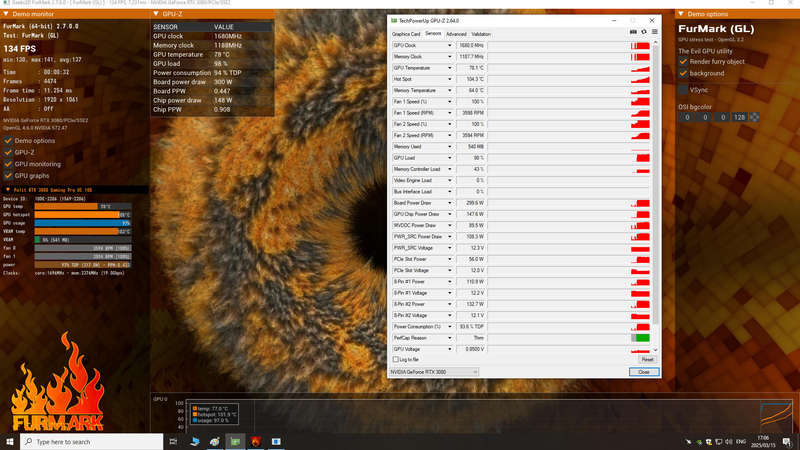800x450 pixels.
Task: Collapse the Demo options panel
Action: click(681, 14)
